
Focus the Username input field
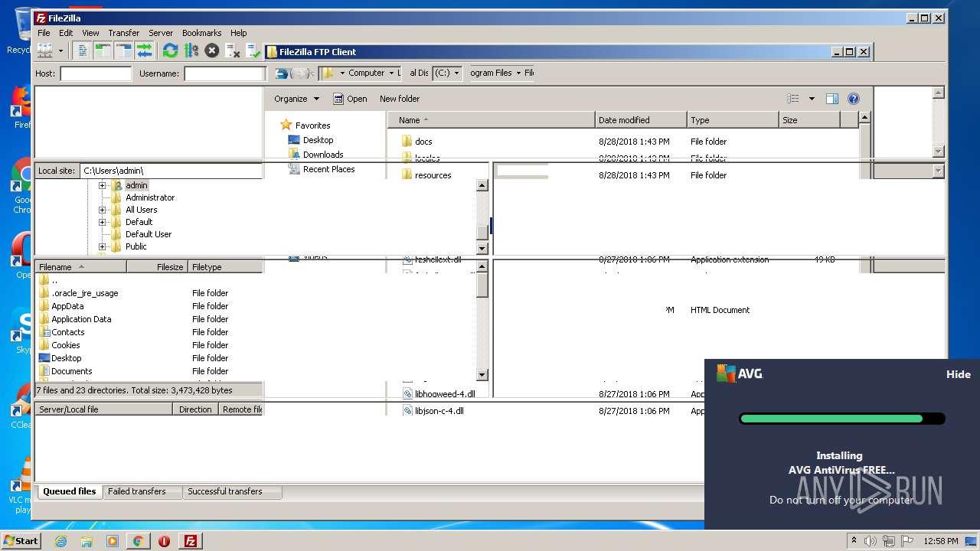click(x=224, y=73)
